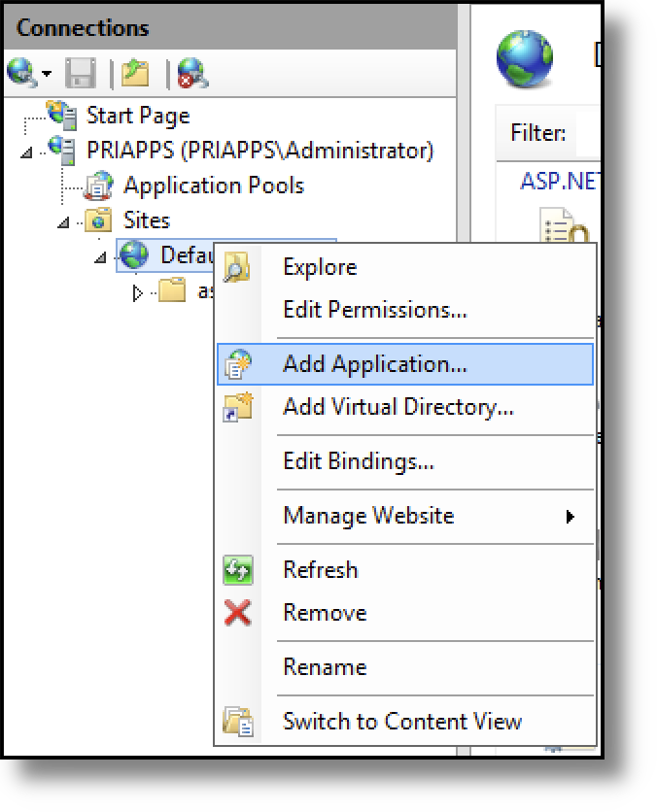Select Start Page in the tree
The image size is (657, 812).
(138, 116)
